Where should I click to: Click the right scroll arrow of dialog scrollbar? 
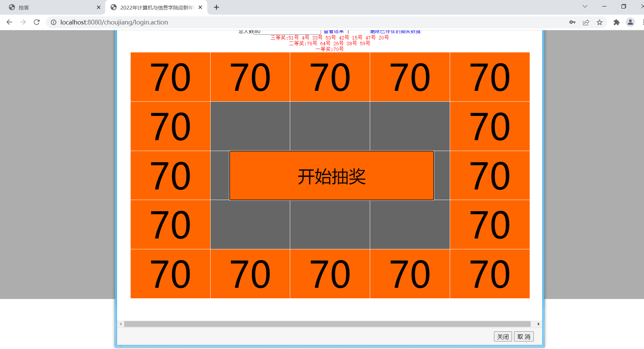click(538, 324)
